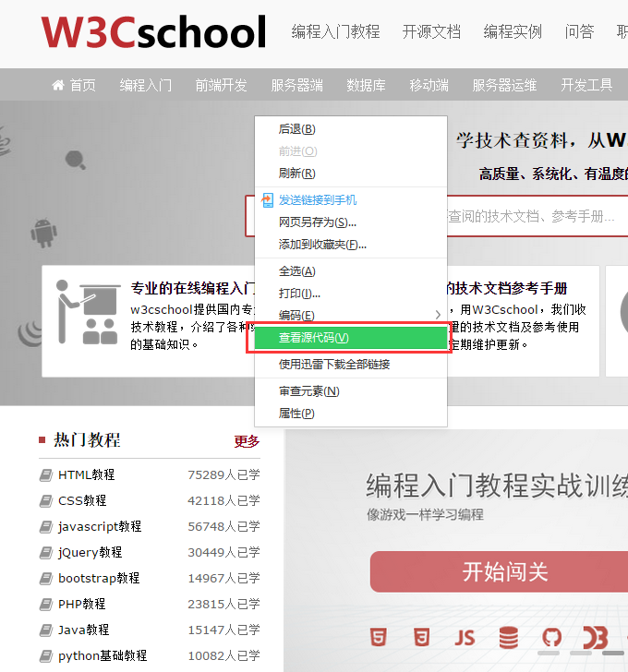Click the D3 logo icon

(x=596, y=638)
